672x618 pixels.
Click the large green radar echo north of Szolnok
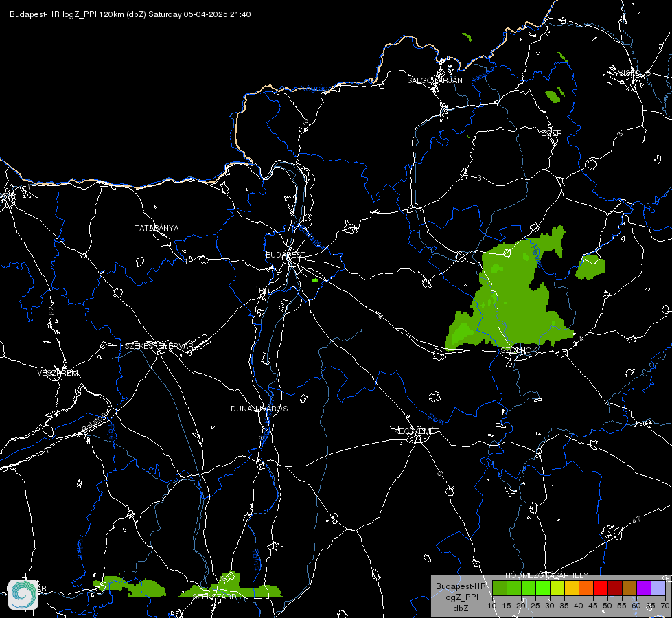tap(510, 296)
